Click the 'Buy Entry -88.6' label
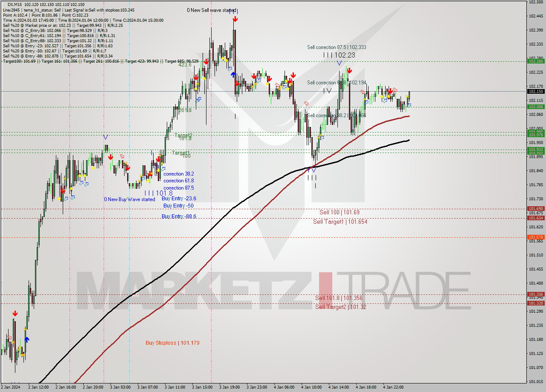 pyautogui.click(x=179, y=216)
